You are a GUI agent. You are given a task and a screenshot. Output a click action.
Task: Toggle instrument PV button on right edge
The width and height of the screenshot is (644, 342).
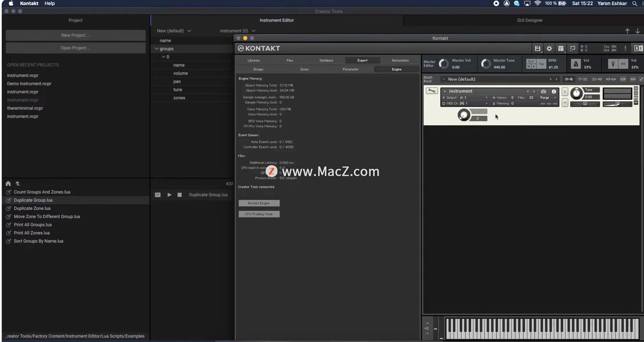[x=636, y=102]
